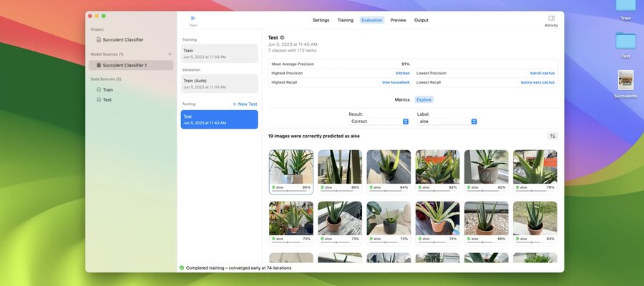Switch to the Preview tab
This screenshot has width=644, height=286.
click(x=399, y=20)
